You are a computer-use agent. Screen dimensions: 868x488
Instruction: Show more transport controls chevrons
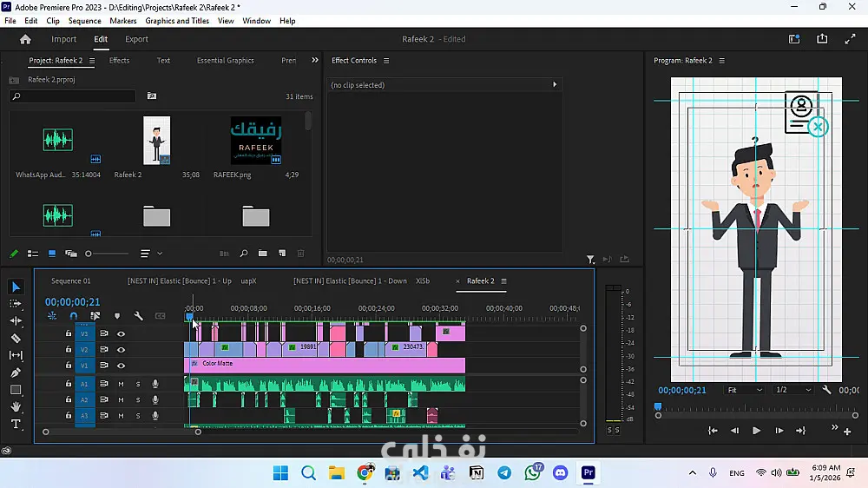[835, 427]
